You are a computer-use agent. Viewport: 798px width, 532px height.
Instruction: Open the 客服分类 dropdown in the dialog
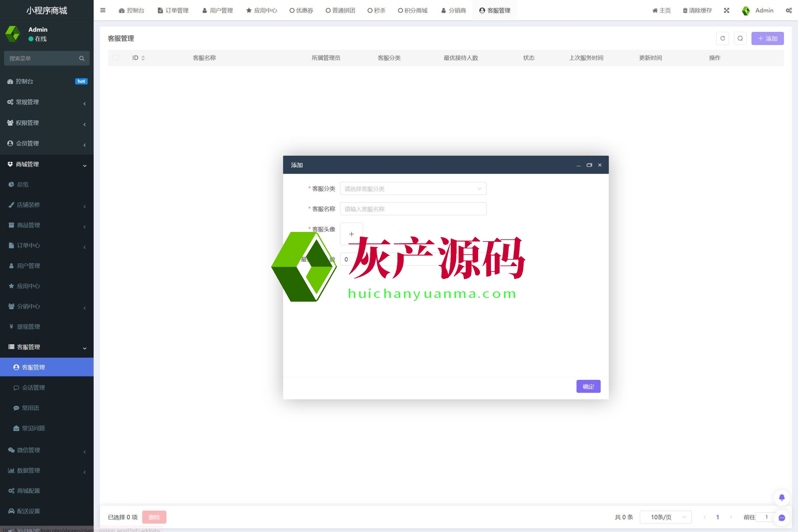(x=413, y=189)
